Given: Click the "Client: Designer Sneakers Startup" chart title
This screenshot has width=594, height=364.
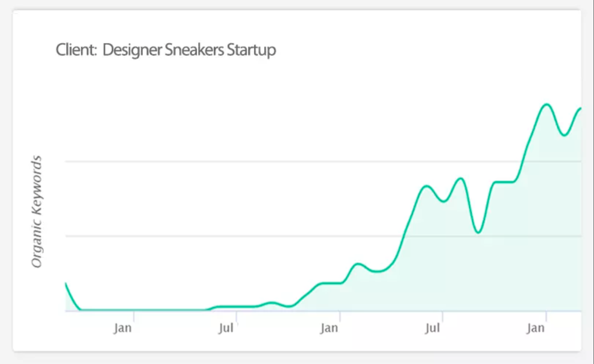Looking at the screenshot, I should (x=166, y=50).
